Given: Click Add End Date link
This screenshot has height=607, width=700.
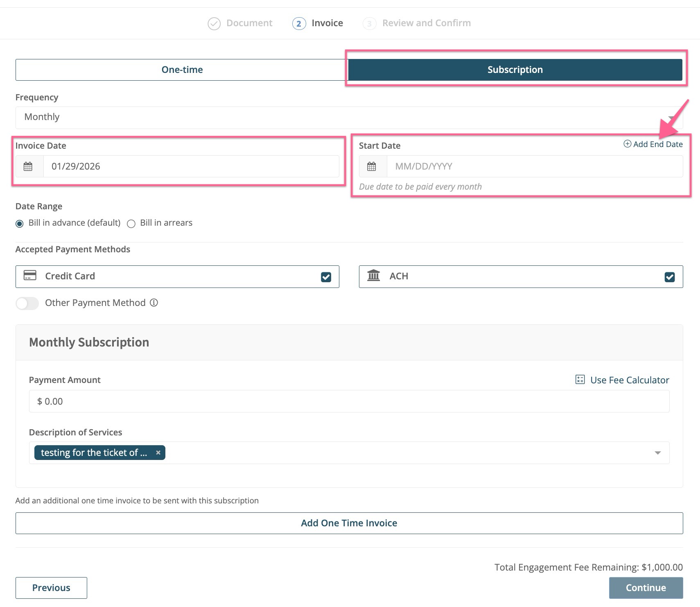Looking at the screenshot, I should pyautogui.click(x=653, y=144).
